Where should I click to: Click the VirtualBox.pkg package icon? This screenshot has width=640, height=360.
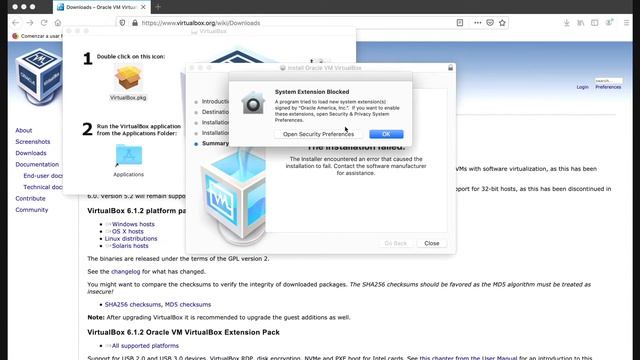(x=128, y=78)
